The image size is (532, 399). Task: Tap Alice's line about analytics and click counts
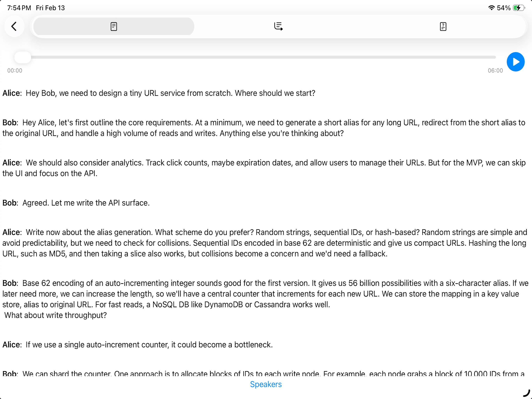[264, 168]
